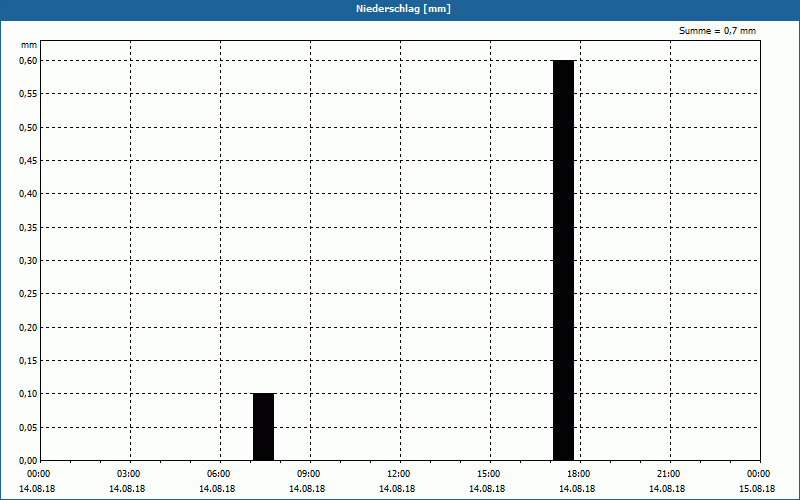800x500 pixels.
Task: Click the 15:00 time label
Action: pyautogui.click(x=489, y=474)
